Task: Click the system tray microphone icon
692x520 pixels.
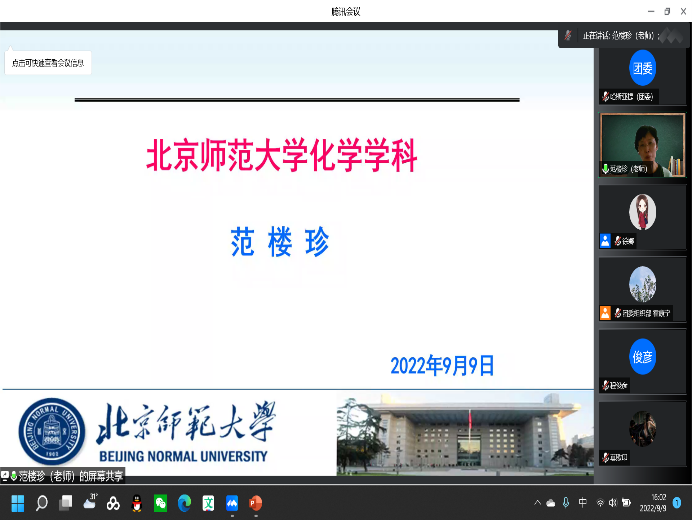Action: (x=567, y=502)
